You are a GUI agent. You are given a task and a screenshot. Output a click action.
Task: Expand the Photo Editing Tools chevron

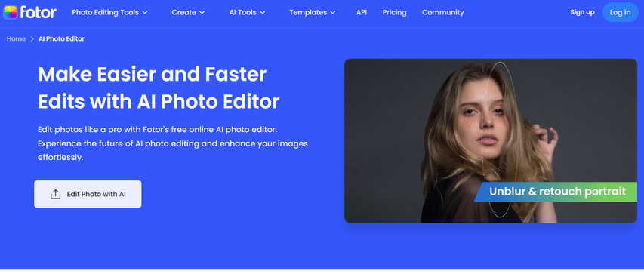pos(144,12)
